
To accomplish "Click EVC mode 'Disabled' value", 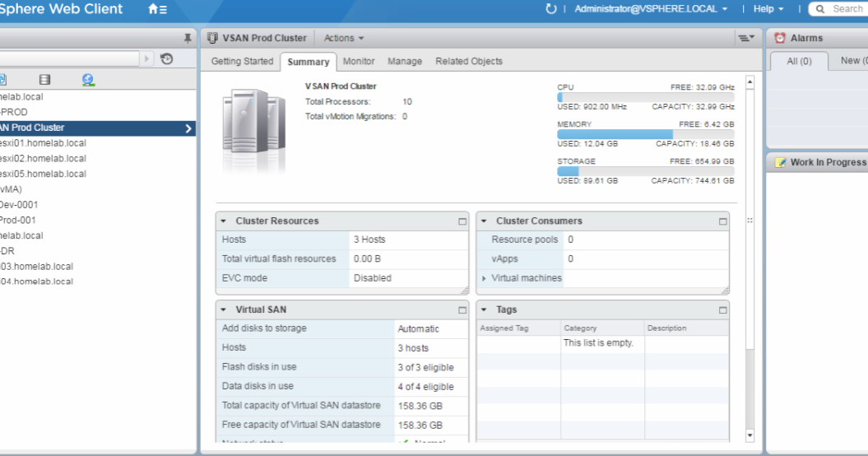I will (x=372, y=278).
